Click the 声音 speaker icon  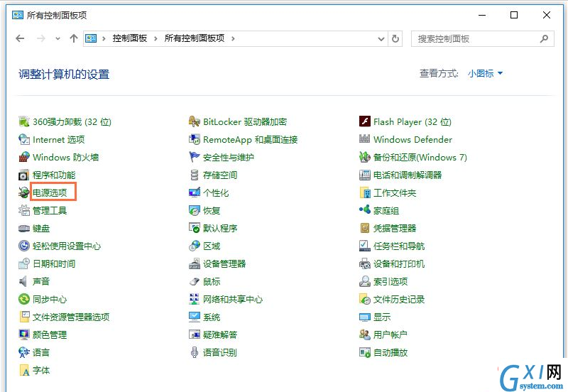coord(23,281)
